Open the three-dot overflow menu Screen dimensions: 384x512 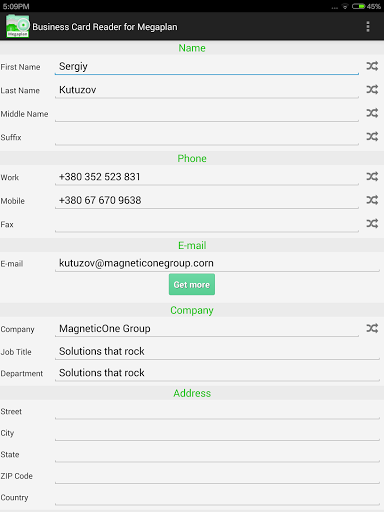(x=368, y=27)
